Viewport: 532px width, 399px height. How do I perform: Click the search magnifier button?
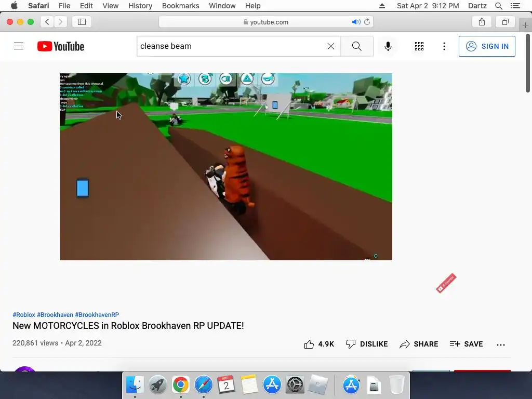(356, 46)
